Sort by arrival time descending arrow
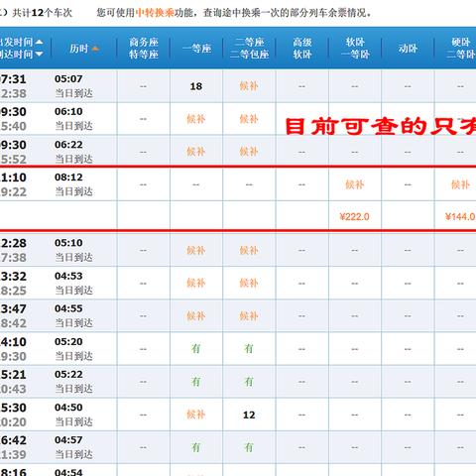This screenshot has width=476, height=476. [39, 54]
